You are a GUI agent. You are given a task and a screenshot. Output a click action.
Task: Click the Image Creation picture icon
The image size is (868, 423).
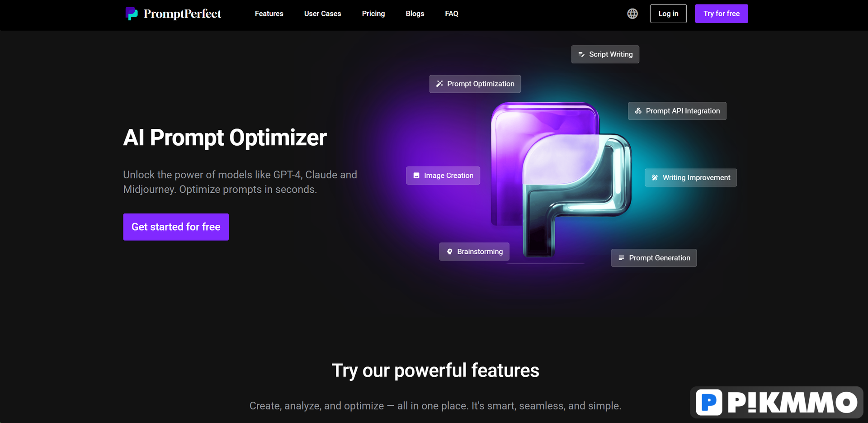[416, 176]
